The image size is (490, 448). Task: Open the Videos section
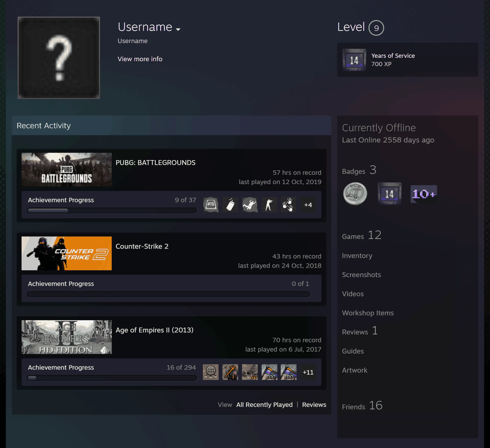pos(353,294)
